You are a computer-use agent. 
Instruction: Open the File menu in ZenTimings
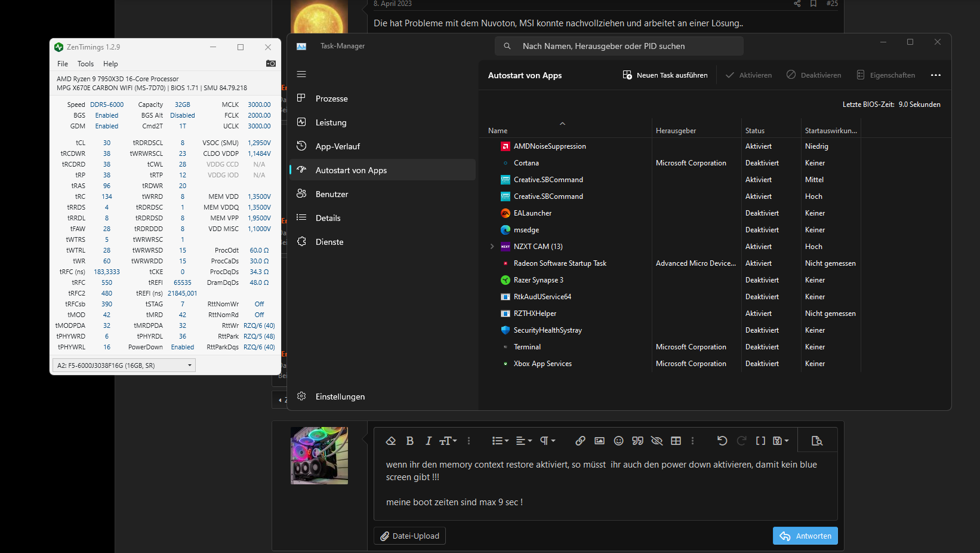click(62, 63)
